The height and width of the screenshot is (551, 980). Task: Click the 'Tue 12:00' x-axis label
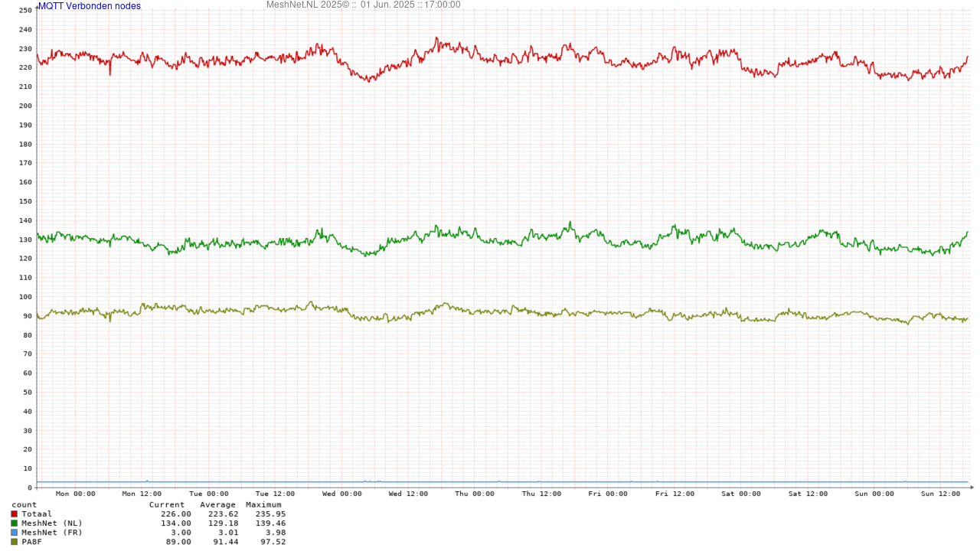(x=276, y=494)
